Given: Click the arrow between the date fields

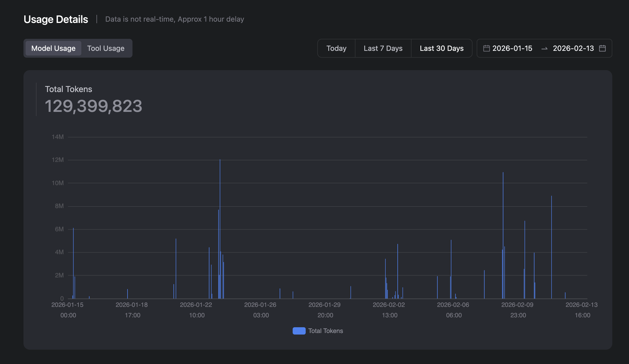Looking at the screenshot, I should point(544,48).
